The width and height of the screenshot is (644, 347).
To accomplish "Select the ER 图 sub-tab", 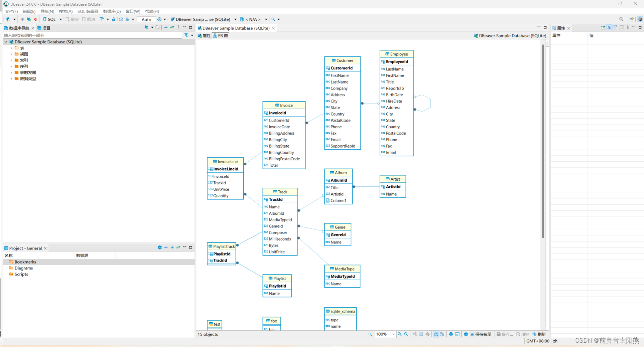I will pos(221,36).
